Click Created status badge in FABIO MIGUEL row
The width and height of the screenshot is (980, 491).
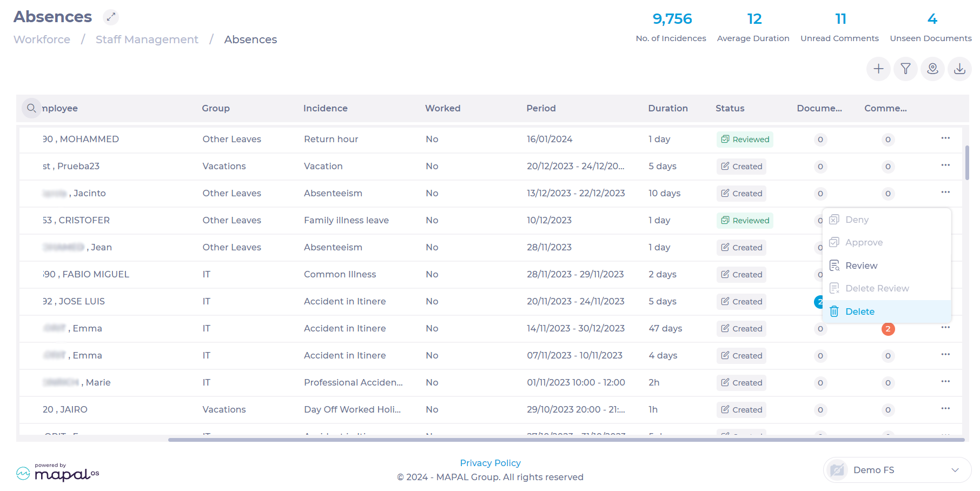pos(741,275)
